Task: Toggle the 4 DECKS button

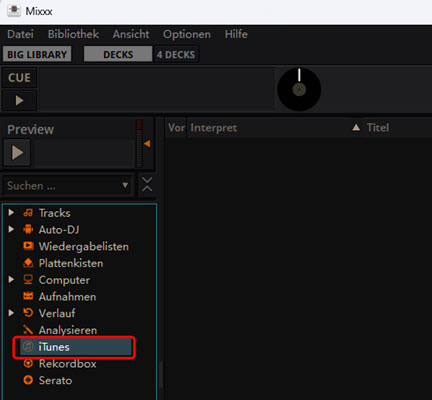Action: [x=176, y=54]
